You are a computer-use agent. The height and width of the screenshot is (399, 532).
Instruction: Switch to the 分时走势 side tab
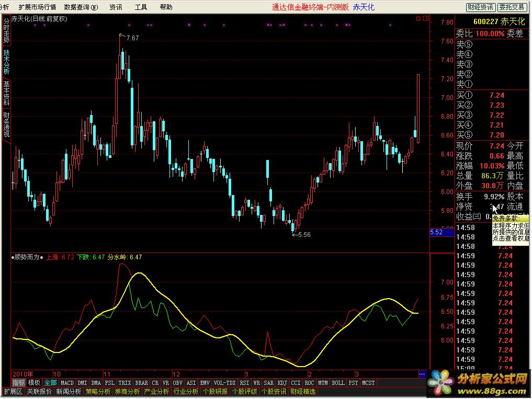6,30
